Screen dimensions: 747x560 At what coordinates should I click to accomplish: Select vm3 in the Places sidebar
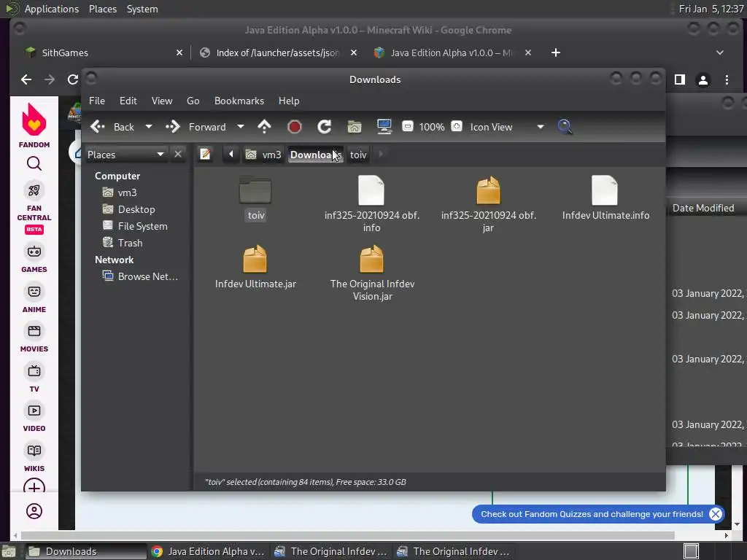coord(120,192)
